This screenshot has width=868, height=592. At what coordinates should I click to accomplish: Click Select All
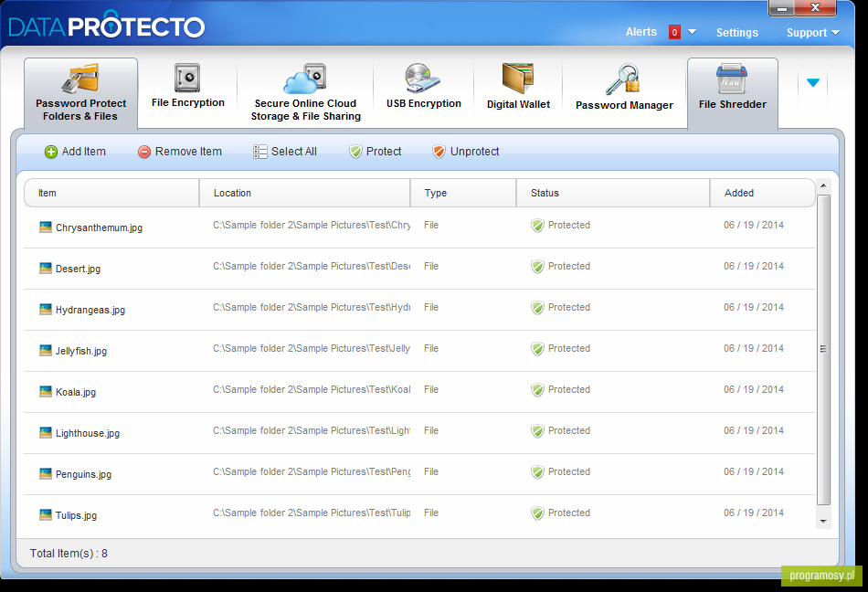[x=285, y=152]
